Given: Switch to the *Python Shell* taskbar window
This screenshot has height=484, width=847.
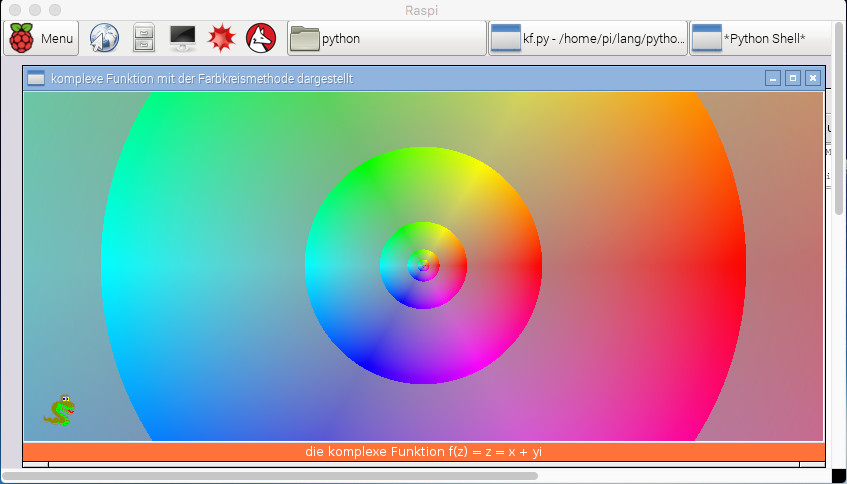Looking at the screenshot, I should point(760,39).
